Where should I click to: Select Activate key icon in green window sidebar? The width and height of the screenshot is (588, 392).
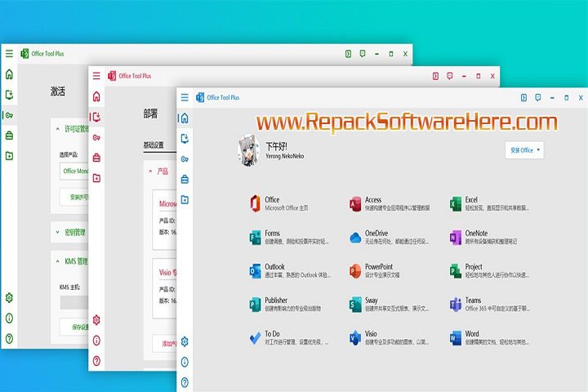coord(9,115)
